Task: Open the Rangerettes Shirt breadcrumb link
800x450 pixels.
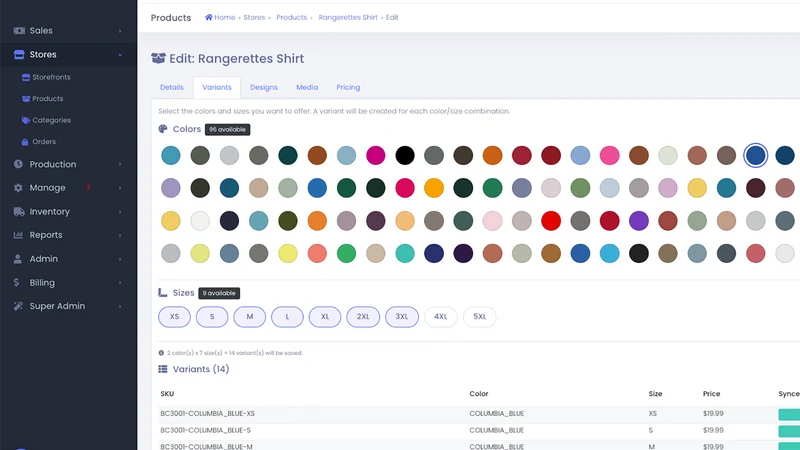Action: click(348, 17)
